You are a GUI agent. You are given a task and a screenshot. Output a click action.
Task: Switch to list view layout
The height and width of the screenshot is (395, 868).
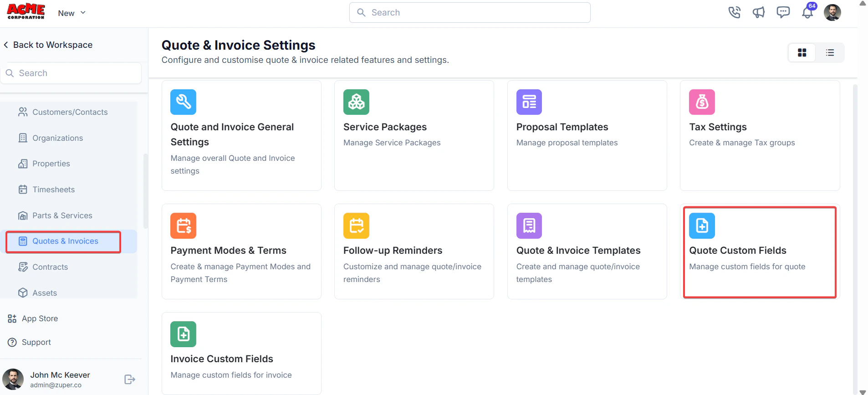click(830, 52)
